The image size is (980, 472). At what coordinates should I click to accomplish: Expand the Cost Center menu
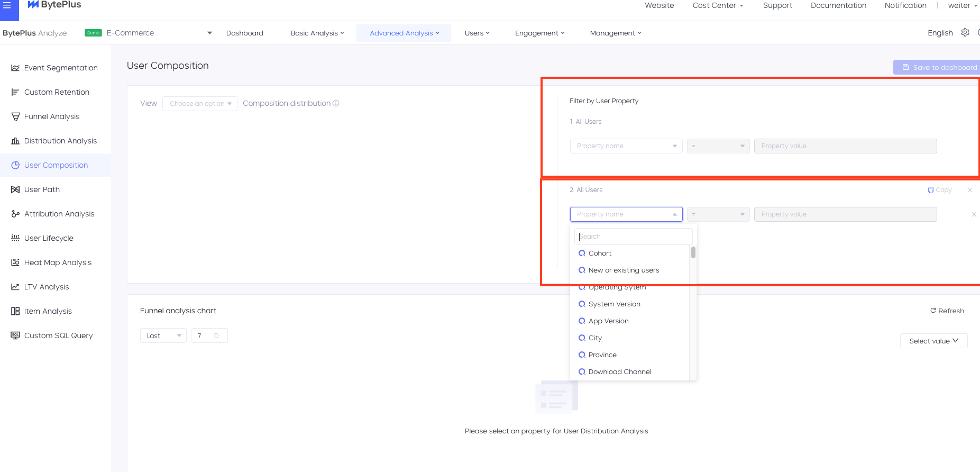pos(718,5)
